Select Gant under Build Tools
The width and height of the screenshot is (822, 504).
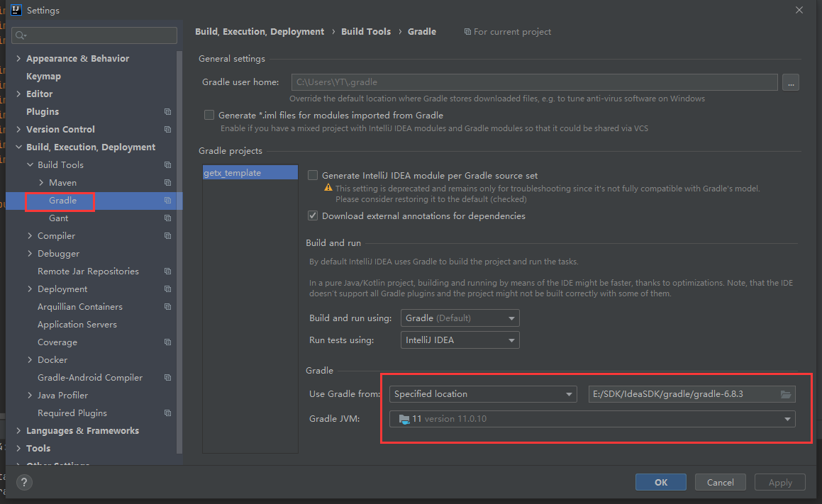[59, 218]
